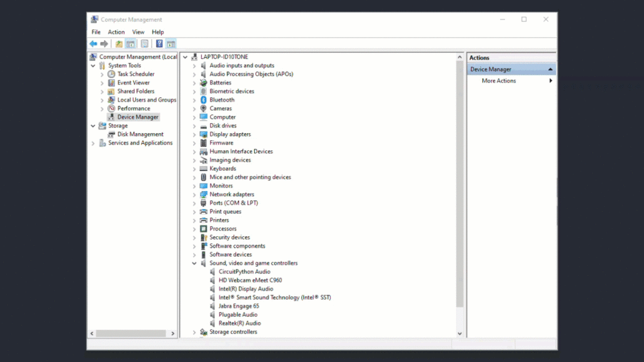Click left pane horizontal scroll right arrow
The width and height of the screenshot is (644, 362).
click(173, 334)
